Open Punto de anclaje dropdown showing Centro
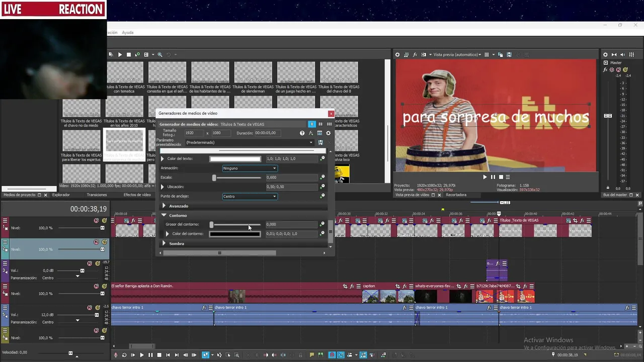This screenshot has width=644, height=362. 250,196
